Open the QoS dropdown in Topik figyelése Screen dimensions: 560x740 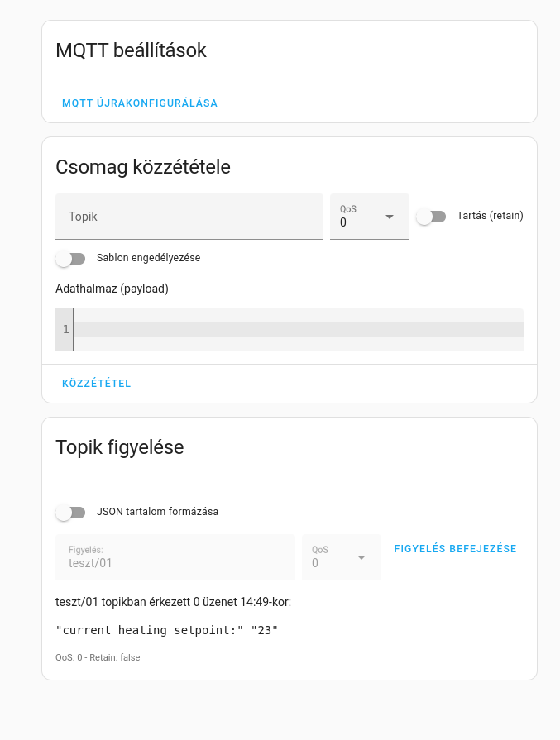click(x=342, y=557)
